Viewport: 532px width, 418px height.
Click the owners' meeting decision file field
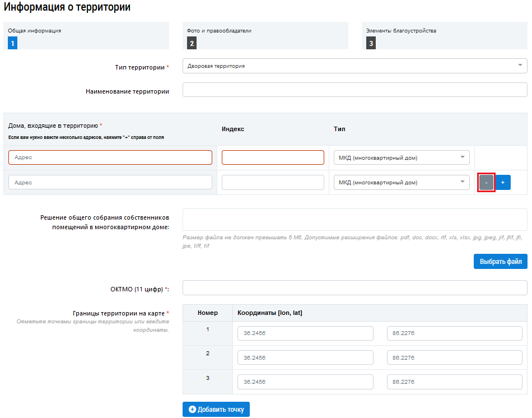pos(354,220)
